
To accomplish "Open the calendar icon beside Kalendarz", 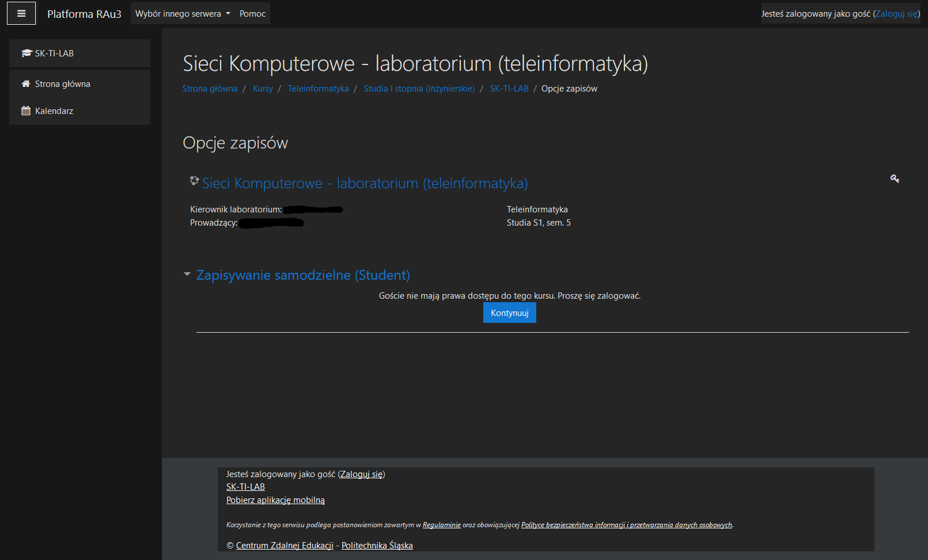I will pos(25,111).
